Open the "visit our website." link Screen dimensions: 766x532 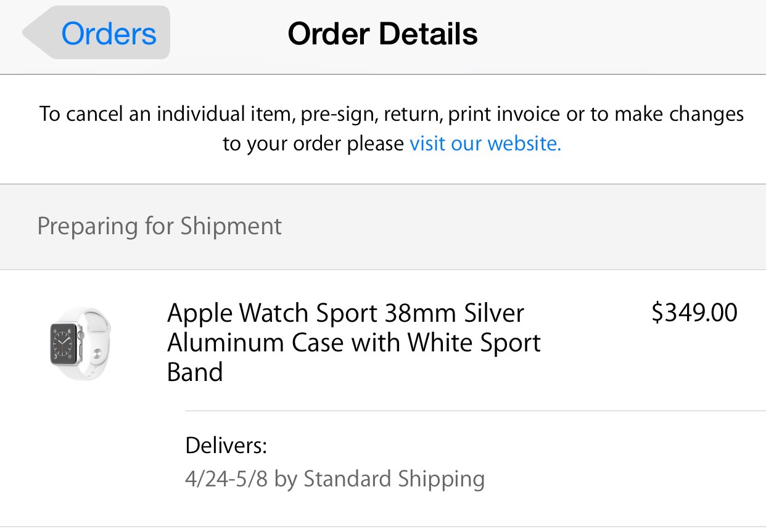485,144
